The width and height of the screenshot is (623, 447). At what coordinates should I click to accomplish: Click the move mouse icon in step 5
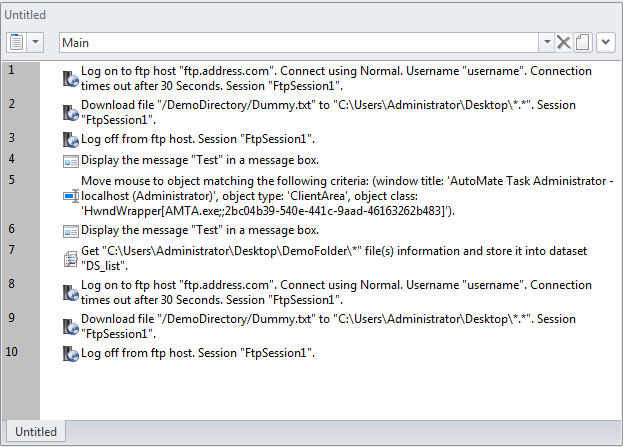70,196
